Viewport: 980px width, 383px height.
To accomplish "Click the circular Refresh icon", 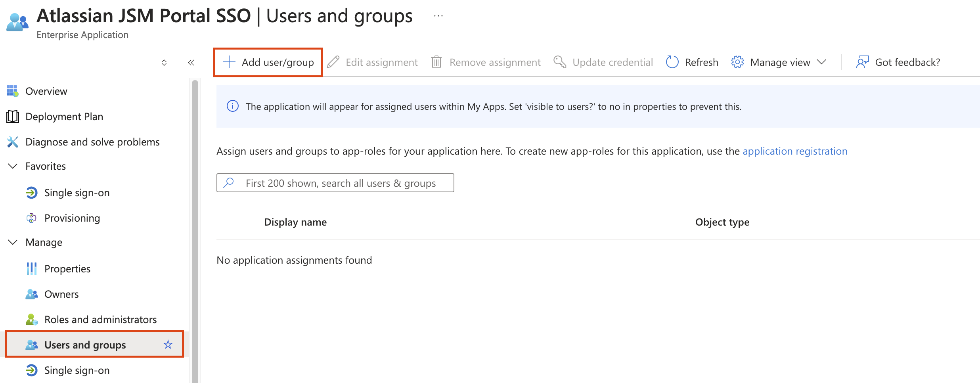I will [672, 62].
